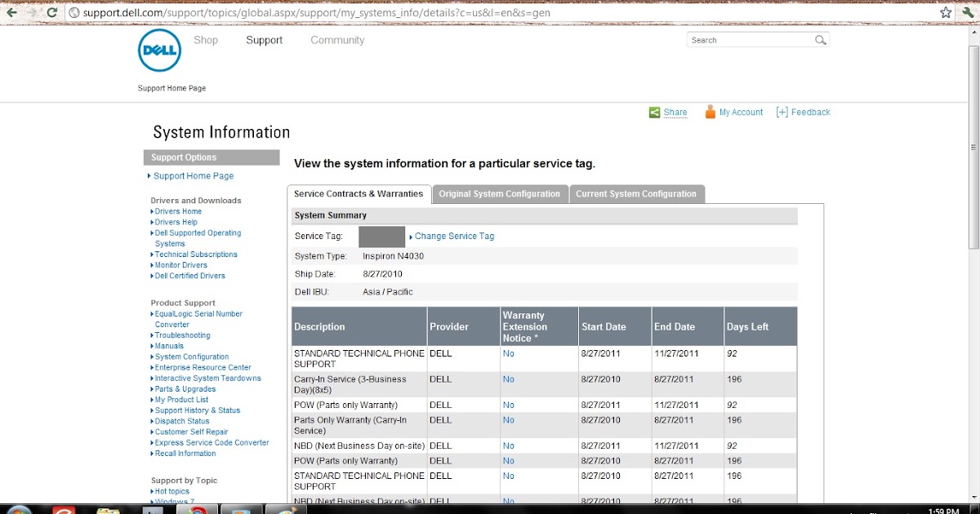Open Interactive System Teardowns link
Image resolution: width=980 pixels, height=514 pixels.
[x=208, y=378]
